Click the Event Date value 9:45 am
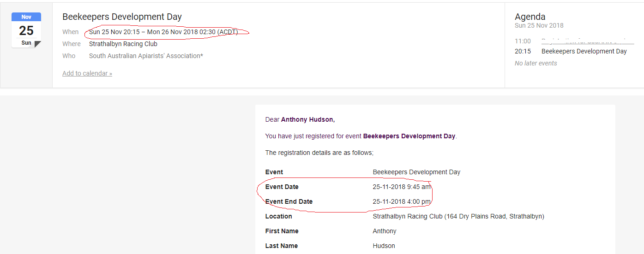 click(402, 187)
